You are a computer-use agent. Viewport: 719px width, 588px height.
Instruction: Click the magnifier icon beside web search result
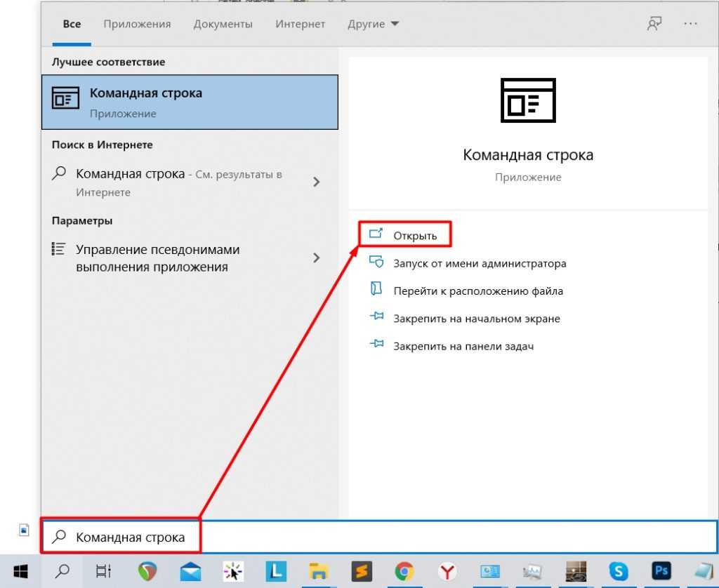pos(59,173)
